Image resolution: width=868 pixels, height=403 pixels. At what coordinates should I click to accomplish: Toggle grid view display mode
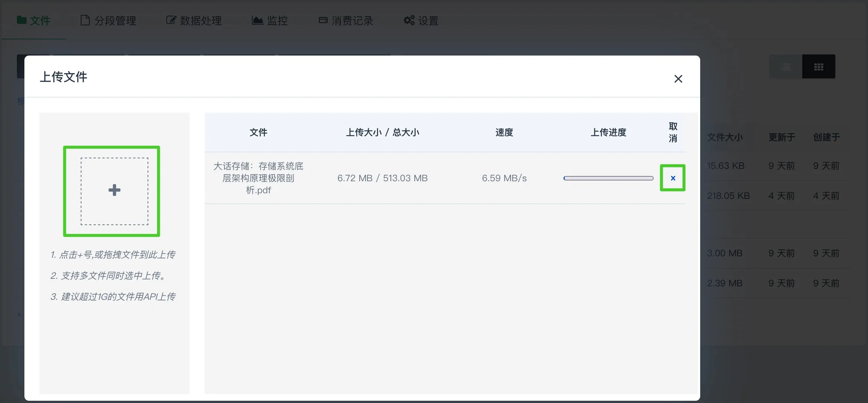pyautogui.click(x=819, y=66)
